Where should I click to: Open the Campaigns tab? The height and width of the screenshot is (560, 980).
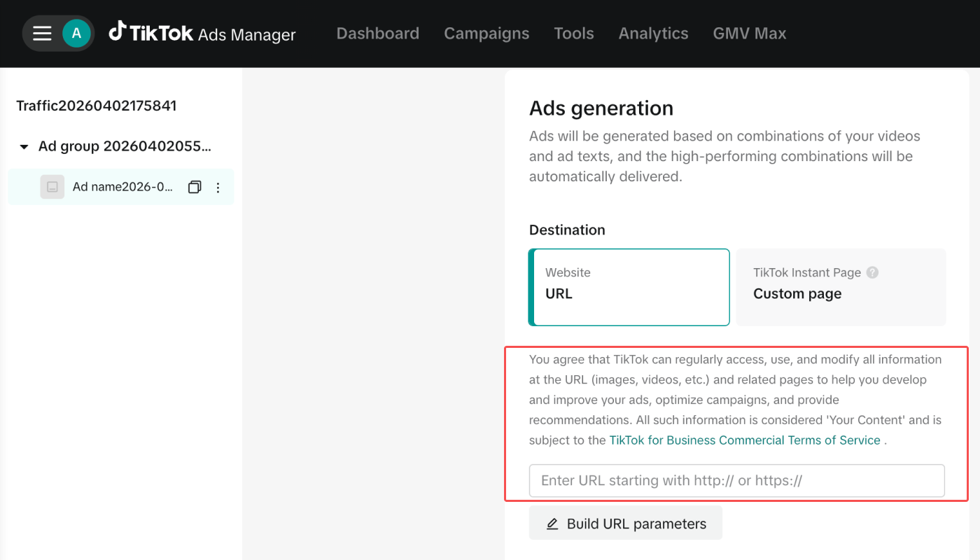pyautogui.click(x=486, y=34)
